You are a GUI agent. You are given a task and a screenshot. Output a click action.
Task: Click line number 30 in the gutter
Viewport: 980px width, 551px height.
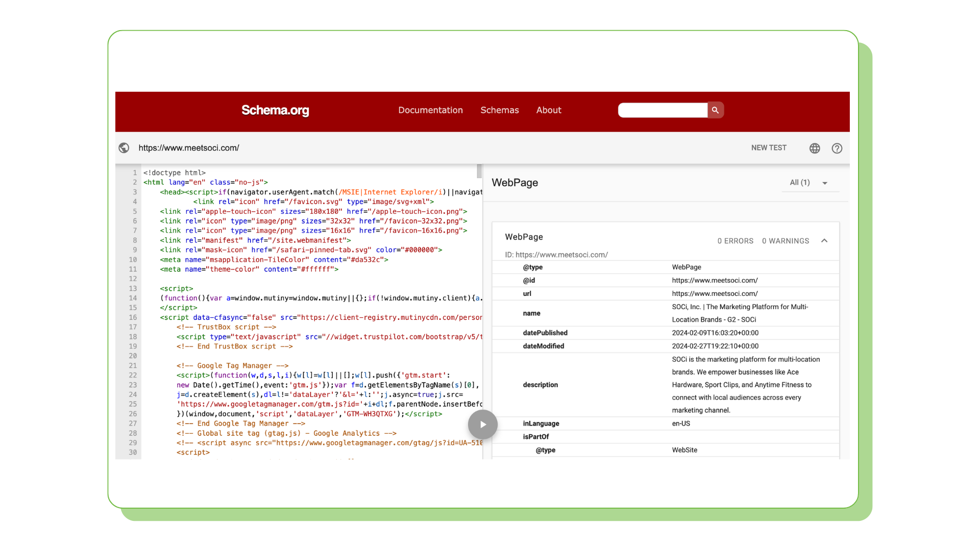(133, 453)
